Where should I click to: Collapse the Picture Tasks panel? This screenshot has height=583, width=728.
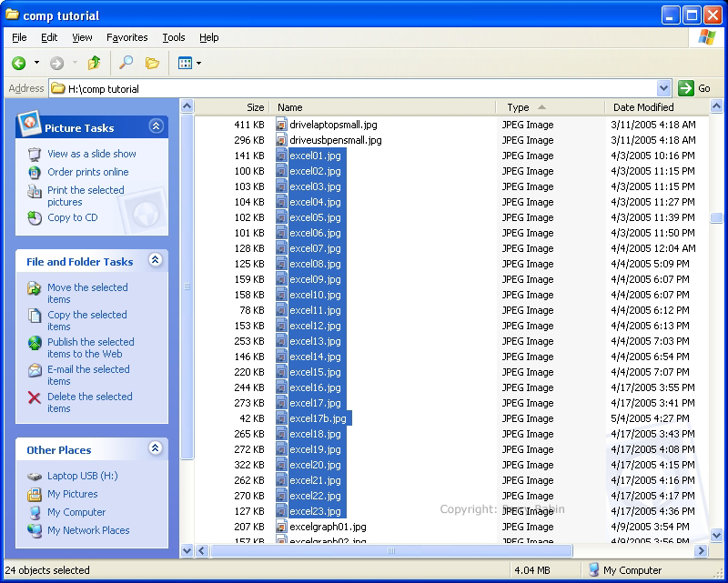coord(156,126)
